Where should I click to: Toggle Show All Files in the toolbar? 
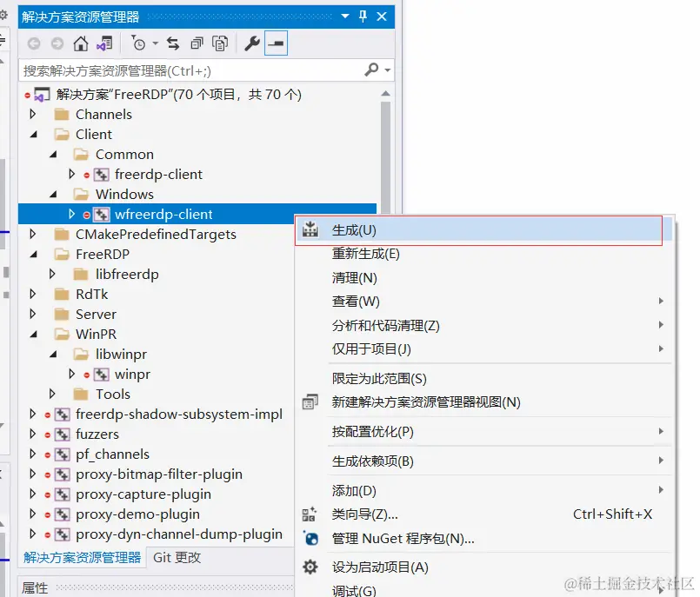point(277,45)
